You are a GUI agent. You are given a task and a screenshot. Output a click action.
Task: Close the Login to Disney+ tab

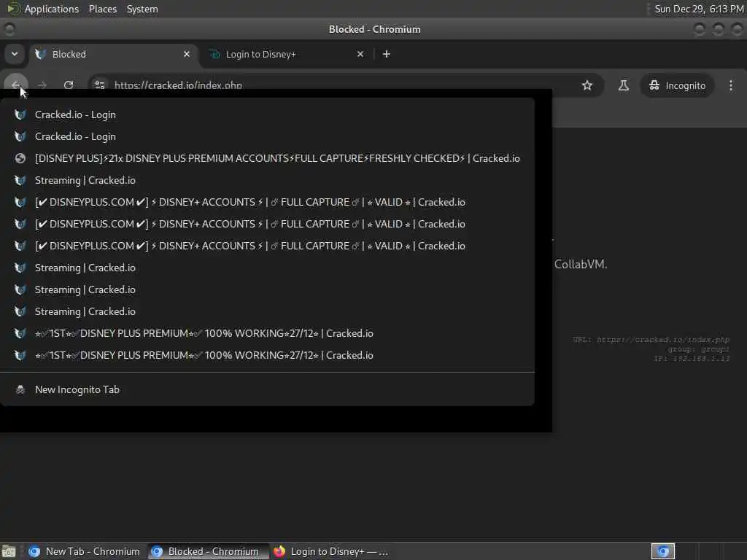[360, 54]
